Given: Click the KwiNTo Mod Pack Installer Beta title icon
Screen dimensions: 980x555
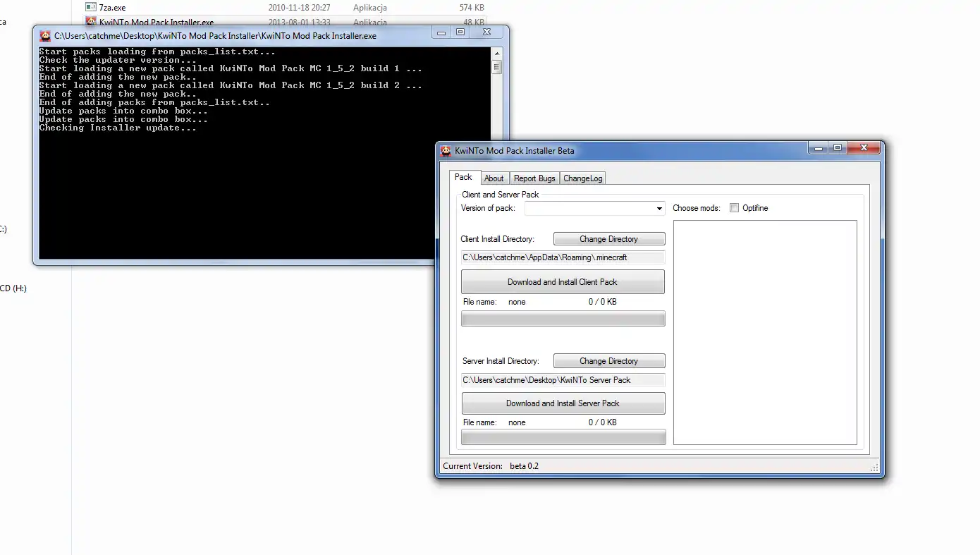Looking at the screenshot, I should pyautogui.click(x=446, y=150).
